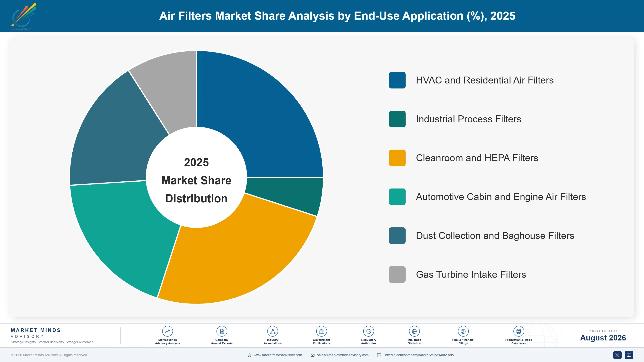Click the 'PUBLISHED' caption text
Image resolution: width=644 pixels, height=362 pixels.
tap(603, 331)
